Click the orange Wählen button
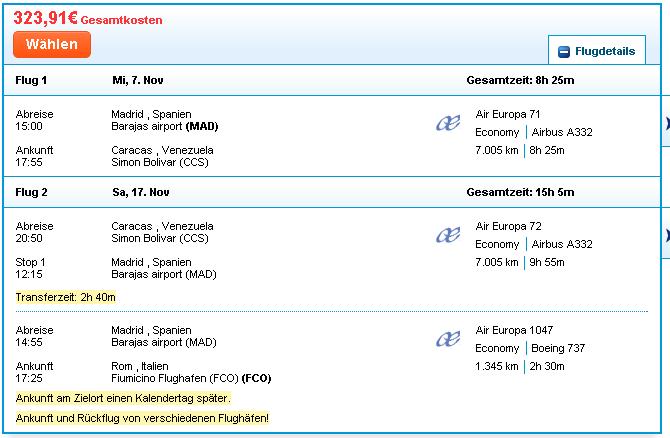This screenshot has width=670, height=438. 52,45
